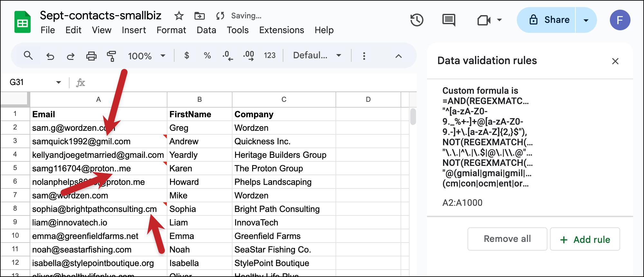Open the account avatar F
The image size is (644, 277).
point(620,20)
